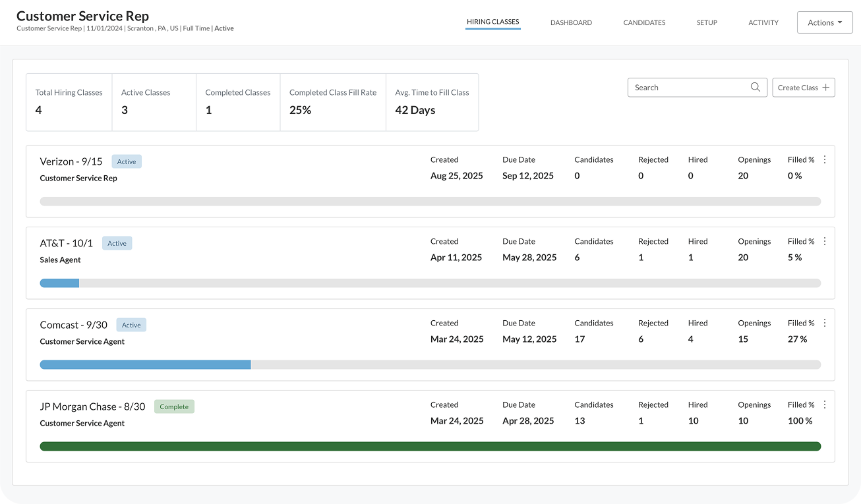Screen dimensions: 861x504
Task: Open the AT&T class kebab menu
Action: tap(824, 241)
